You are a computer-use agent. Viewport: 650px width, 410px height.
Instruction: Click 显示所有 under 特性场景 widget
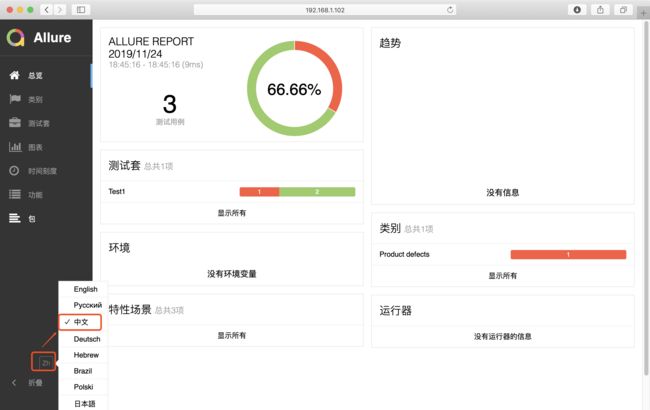(232, 335)
